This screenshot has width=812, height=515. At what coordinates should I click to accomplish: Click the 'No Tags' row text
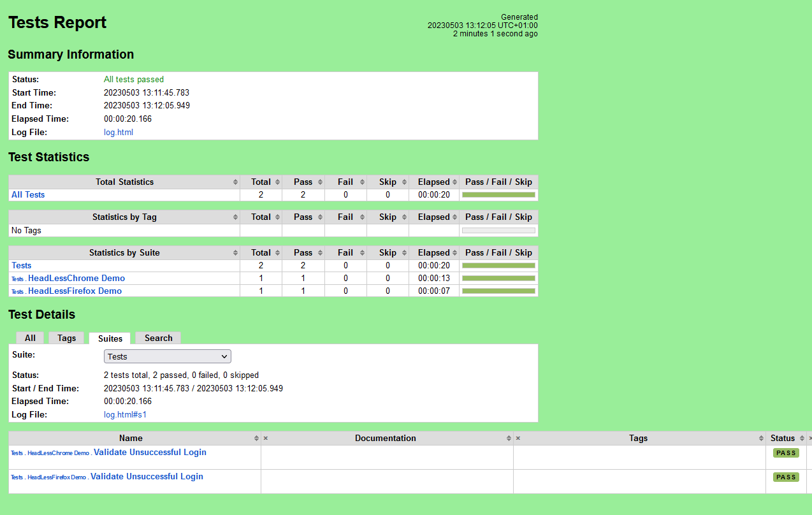click(26, 231)
